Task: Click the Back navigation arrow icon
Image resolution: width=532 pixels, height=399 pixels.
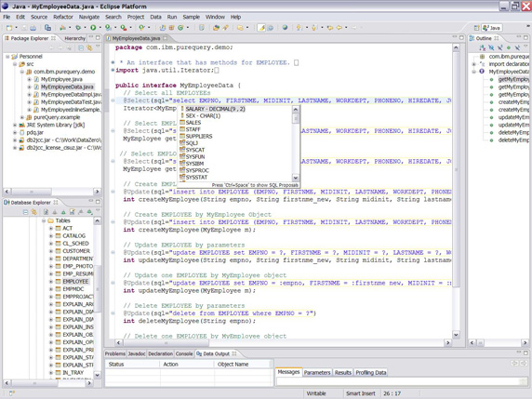Action: pyautogui.click(x=339, y=28)
